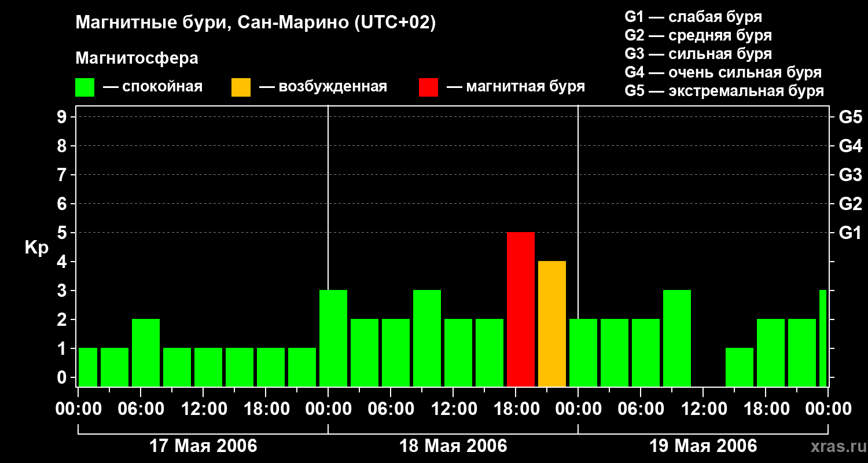Screen dimensions: 868x463
Task: Click G2 — средняя буря legend line
Action: click(x=698, y=35)
